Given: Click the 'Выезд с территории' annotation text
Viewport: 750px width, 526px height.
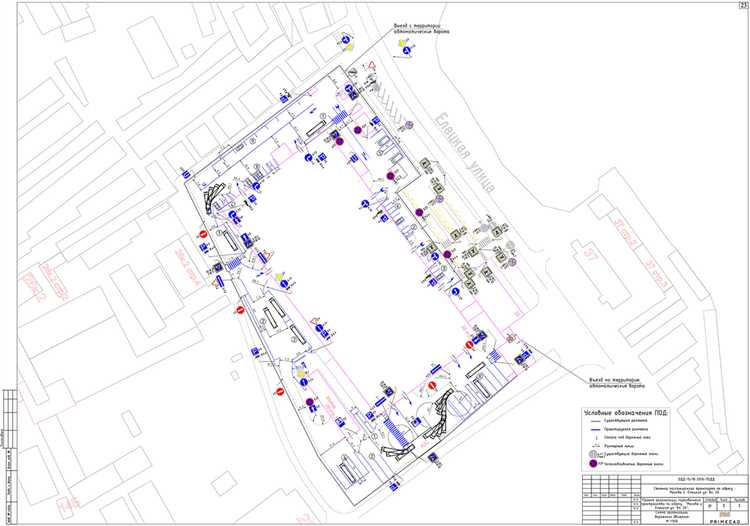Looking at the screenshot, I should click(x=412, y=28).
